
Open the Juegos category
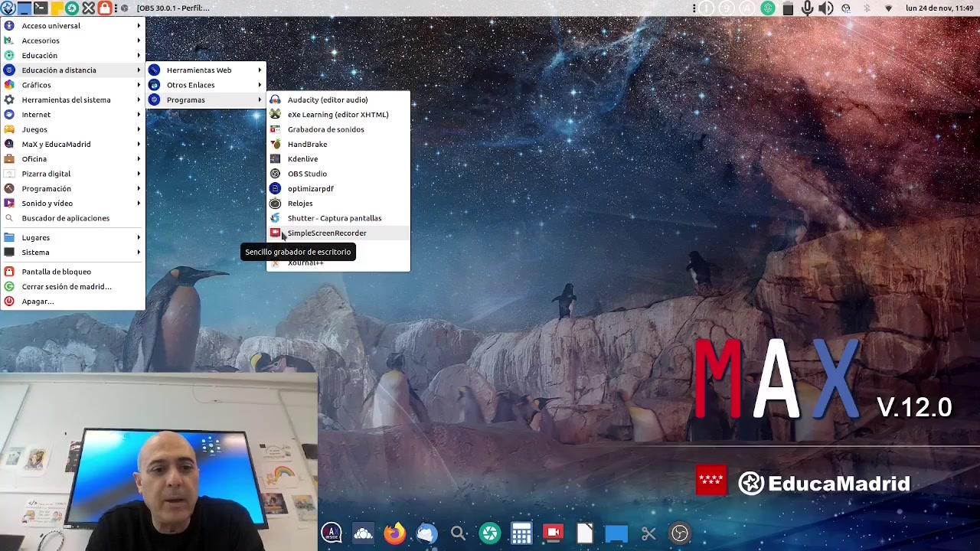coord(73,129)
